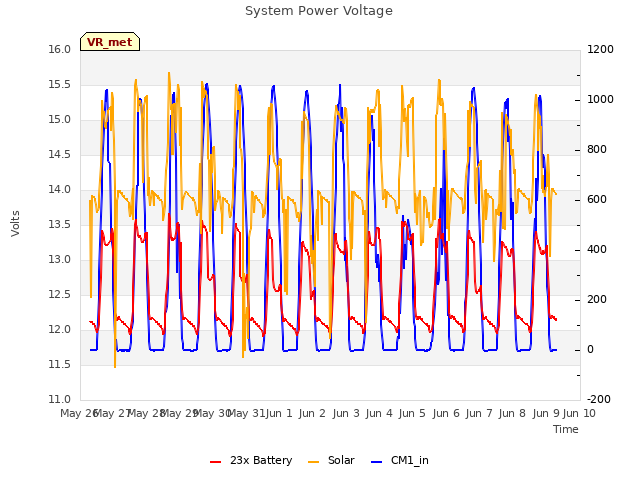Click the 13.0 left axis tick
Image resolution: width=640 pixels, height=480 pixels.
(x=60, y=260)
